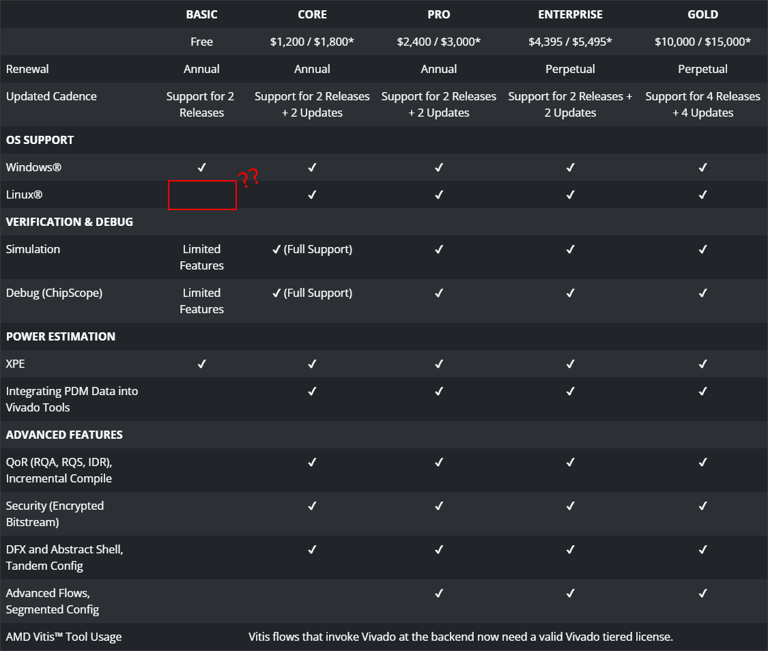Select the $1,200 / $1,800* price
768x651 pixels.
312,42
